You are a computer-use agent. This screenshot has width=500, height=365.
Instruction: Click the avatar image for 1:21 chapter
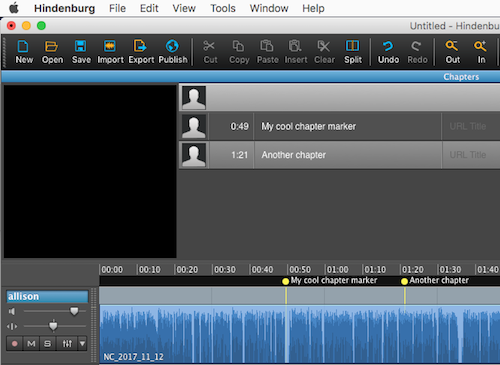(194, 155)
